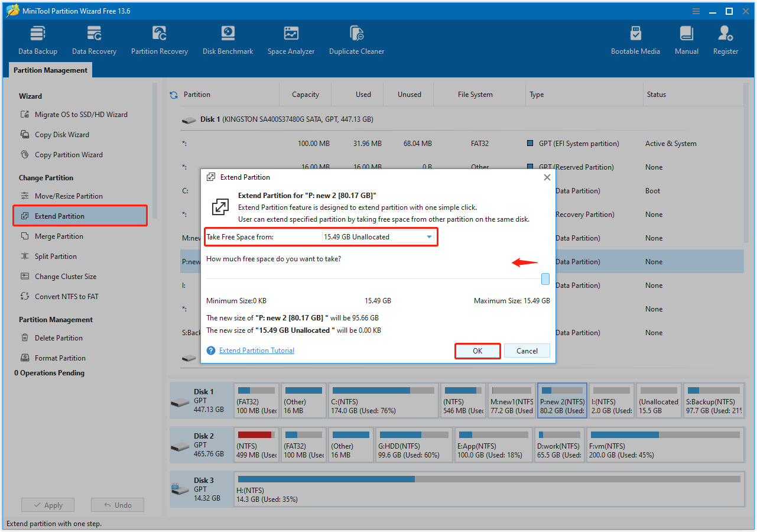Screen dimensions: 757x532
Task: Open the Manual from toolbar
Action: [687, 40]
